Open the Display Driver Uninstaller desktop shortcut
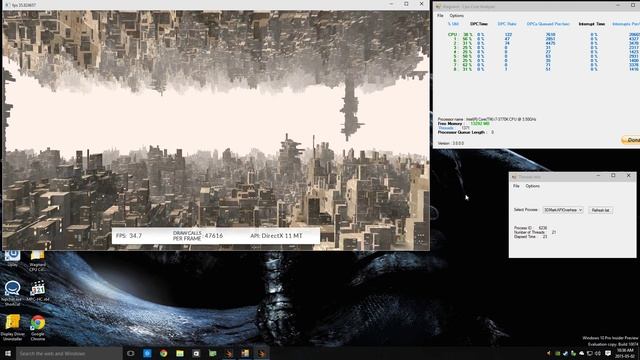This screenshot has width=640, height=360. 12,327
